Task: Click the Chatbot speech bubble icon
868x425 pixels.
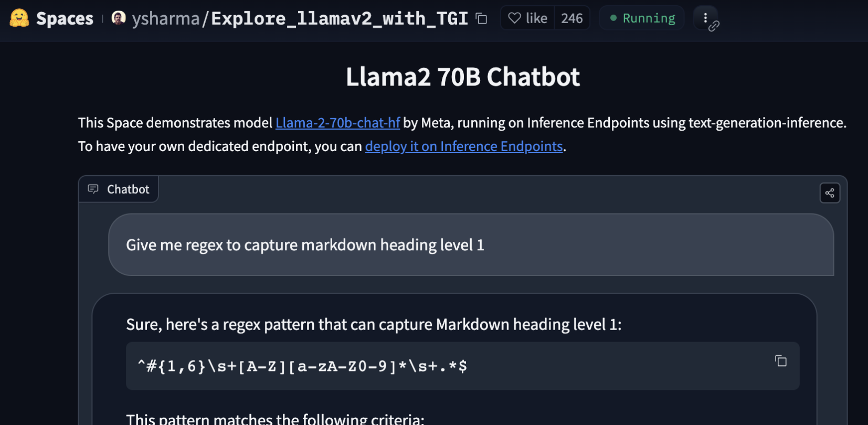Action: tap(93, 189)
